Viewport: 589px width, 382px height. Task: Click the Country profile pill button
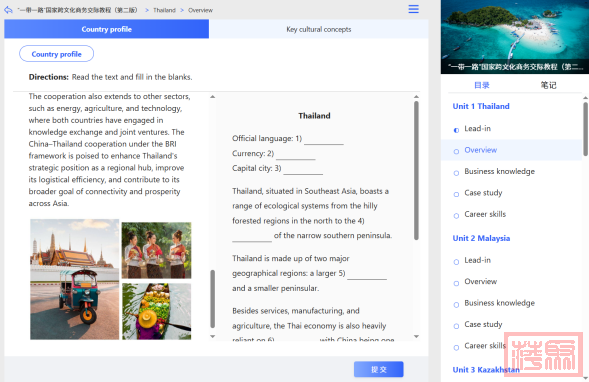tap(56, 54)
